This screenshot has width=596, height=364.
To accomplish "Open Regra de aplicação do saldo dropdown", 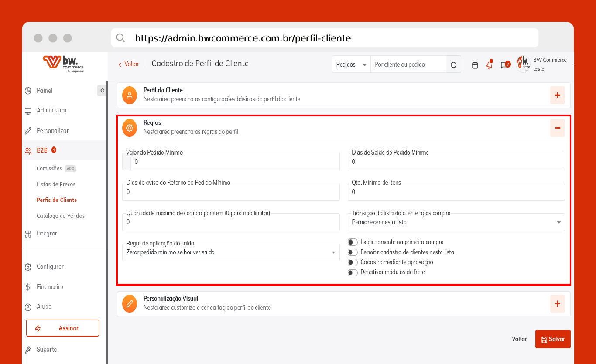I will point(230,252).
